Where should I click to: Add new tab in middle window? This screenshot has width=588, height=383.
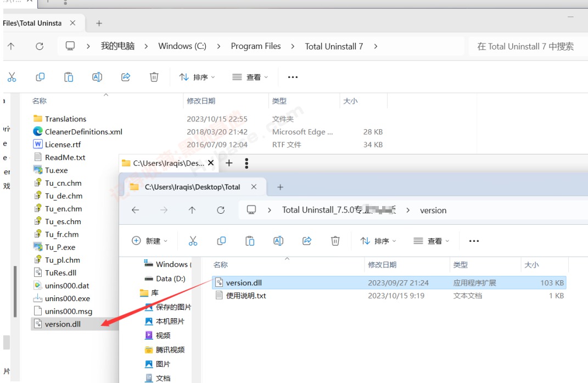point(229,163)
